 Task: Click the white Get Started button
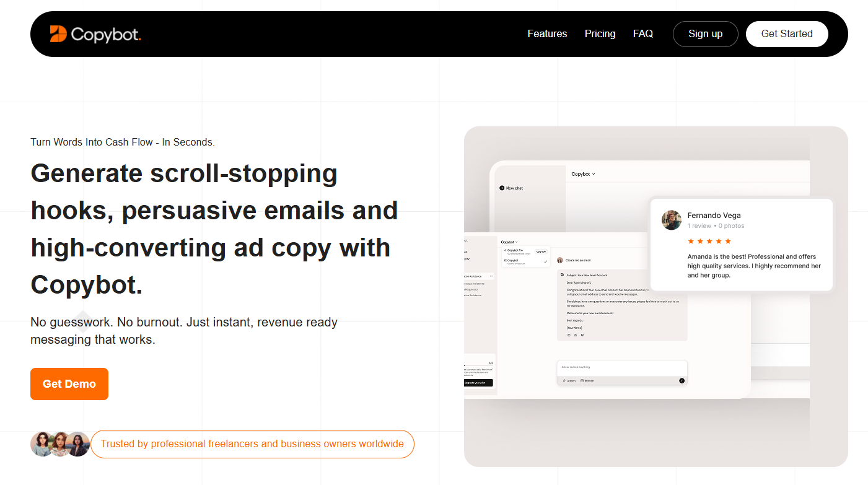point(787,34)
